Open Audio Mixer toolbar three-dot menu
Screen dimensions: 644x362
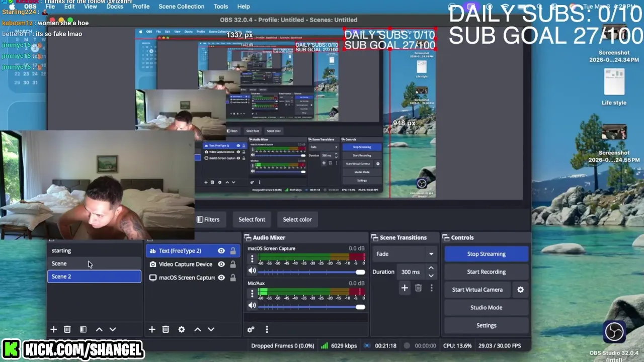pyautogui.click(x=267, y=329)
